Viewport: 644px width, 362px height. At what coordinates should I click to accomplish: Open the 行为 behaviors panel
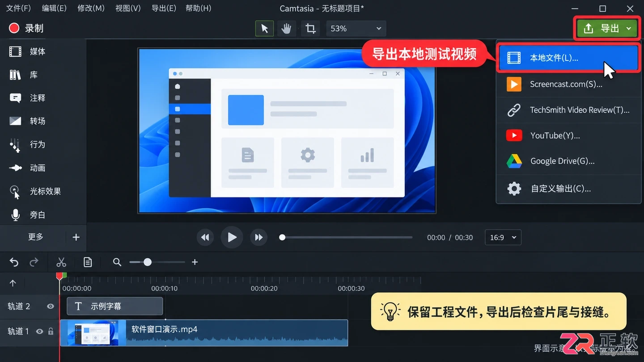coord(28,144)
